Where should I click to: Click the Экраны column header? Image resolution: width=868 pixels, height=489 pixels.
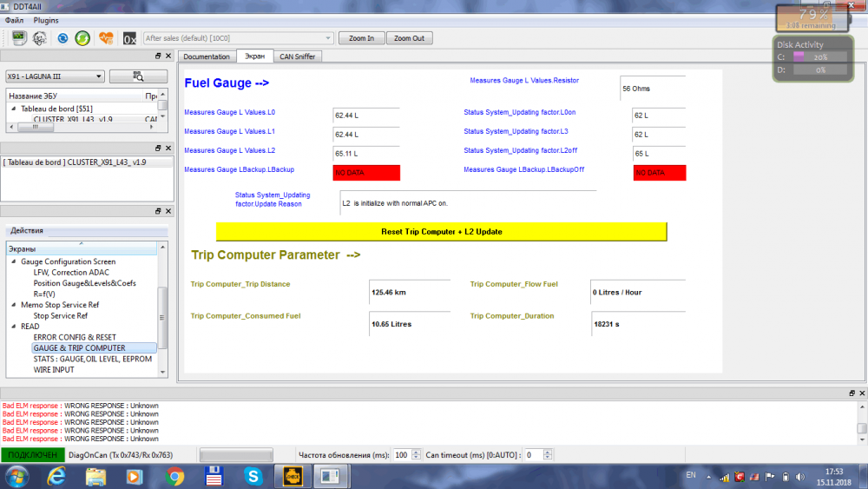[82, 248]
